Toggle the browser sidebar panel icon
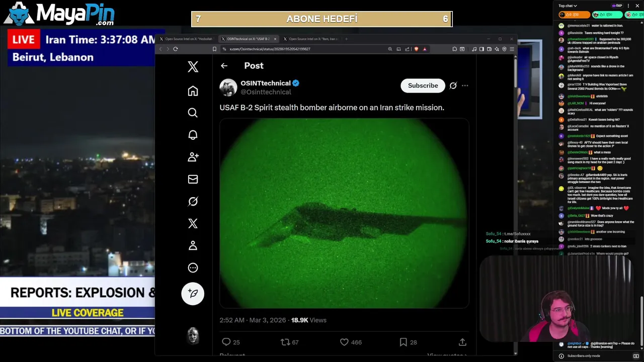Image resolution: width=644 pixels, height=362 pixels. pyautogui.click(x=481, y=49)
